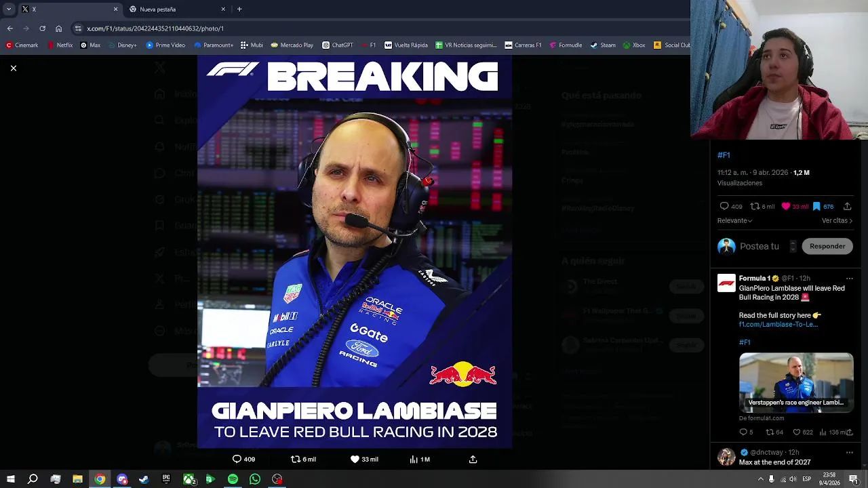Open Windows taskbar search
The height and width of the screenshot is (488, 868).
[33, 479]
